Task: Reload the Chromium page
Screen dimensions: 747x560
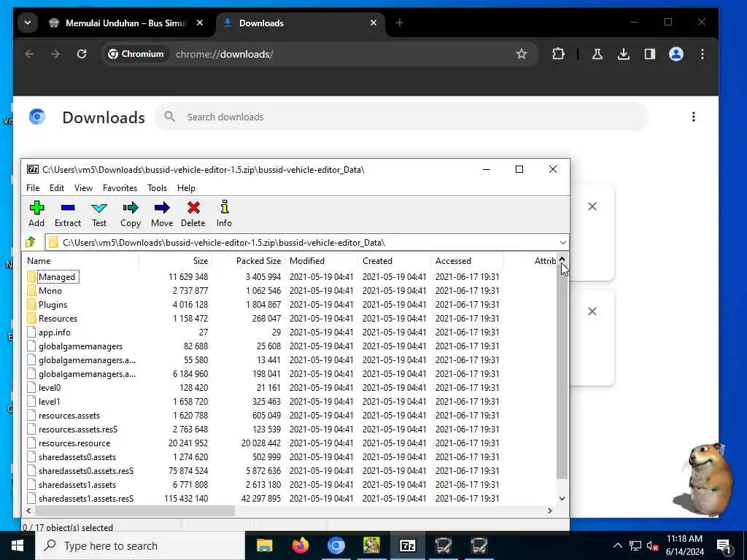Action: tap(82, 54)
